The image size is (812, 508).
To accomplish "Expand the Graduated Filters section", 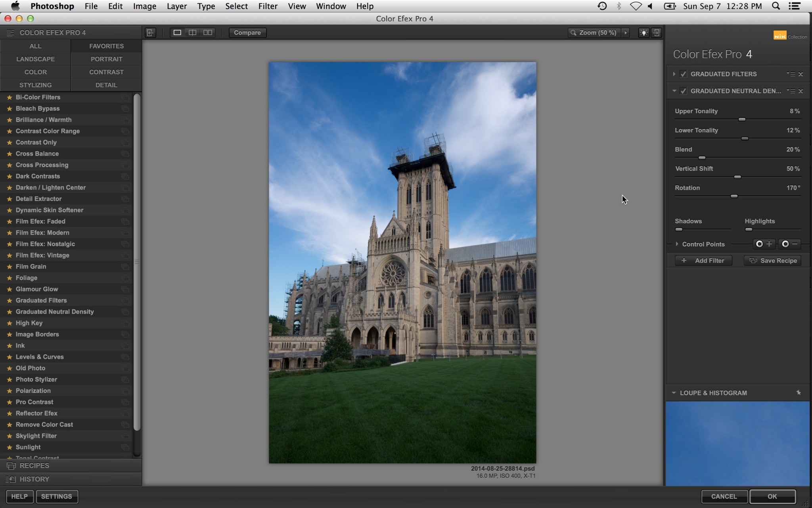I will (x=674, y=74).
